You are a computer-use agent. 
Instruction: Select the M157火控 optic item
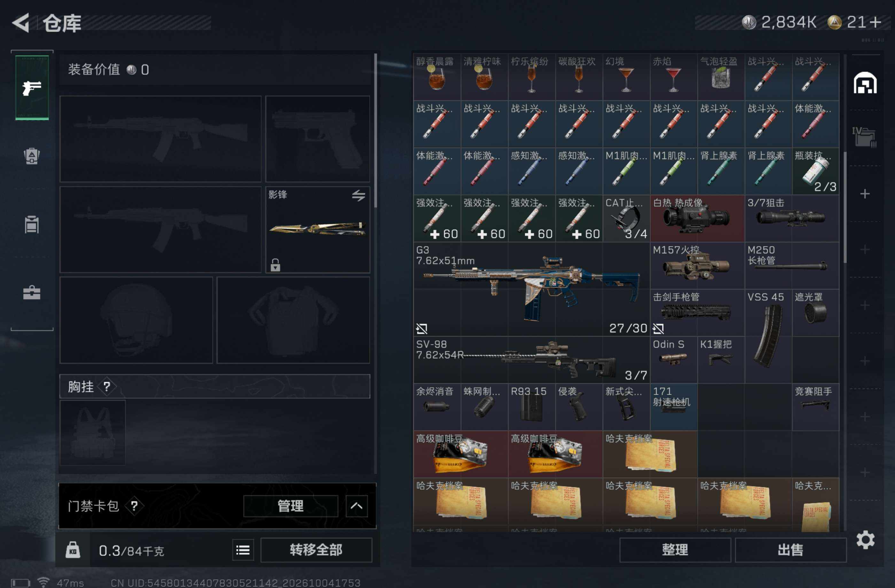click(697, 266)
